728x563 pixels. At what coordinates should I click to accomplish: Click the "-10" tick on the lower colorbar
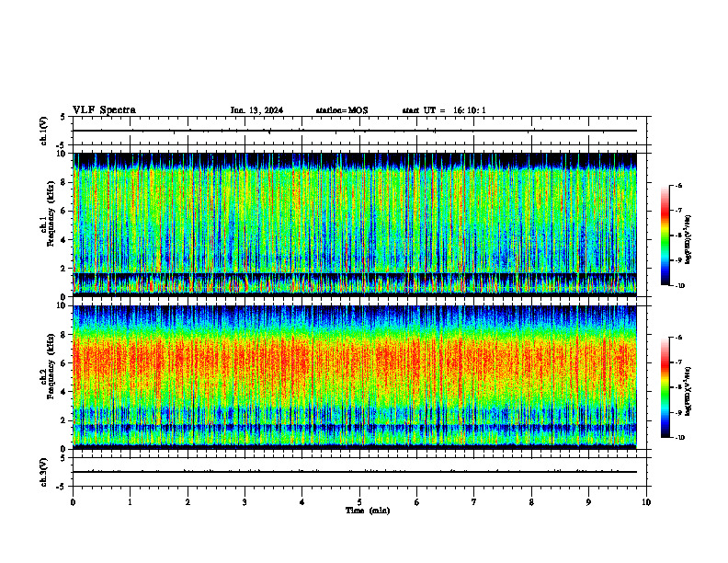[x=679, y=438]
